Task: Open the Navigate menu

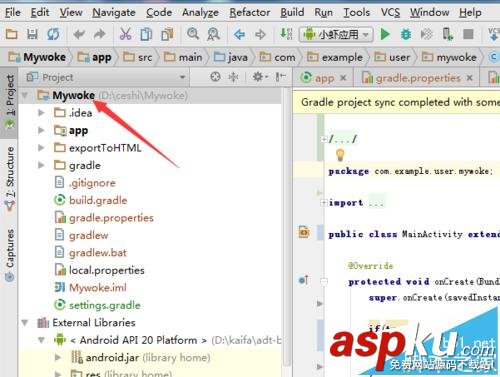Action: coord(114,12)
